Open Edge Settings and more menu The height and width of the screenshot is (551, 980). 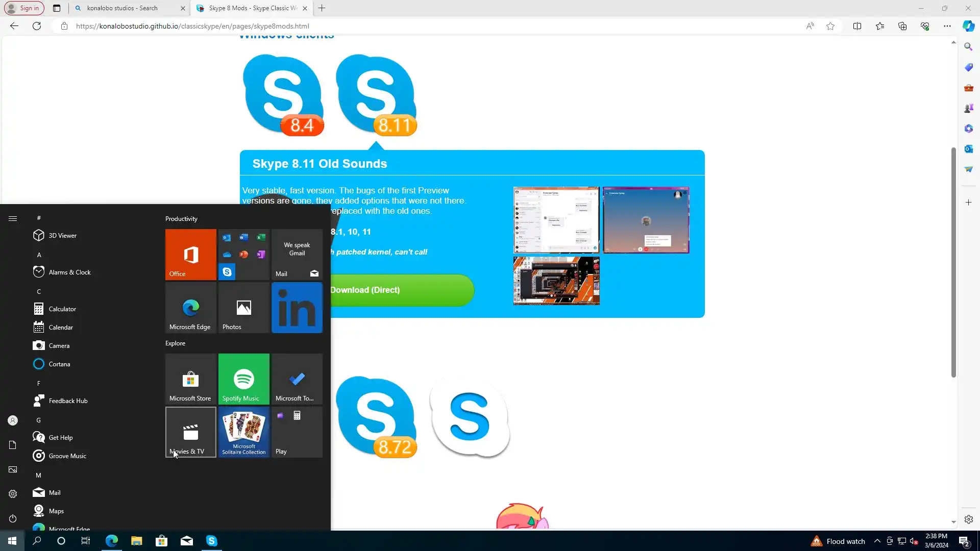click(947, 26)
